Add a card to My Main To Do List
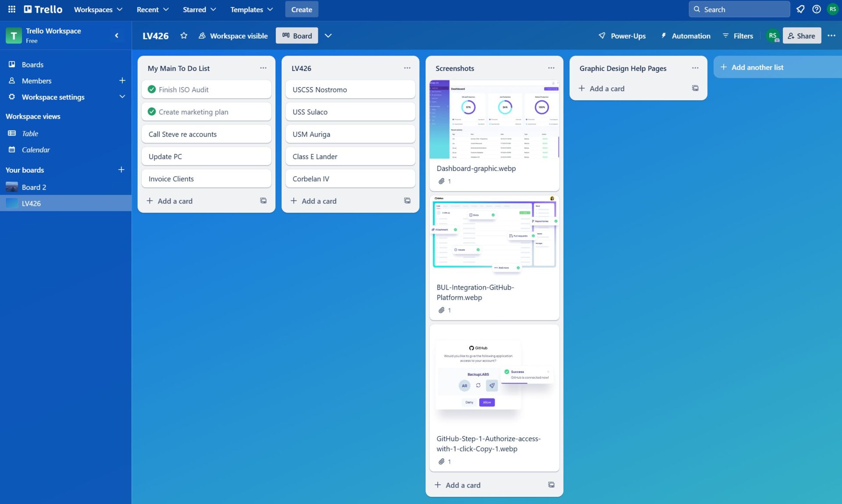Screen dimensions: 842x504 169,201
